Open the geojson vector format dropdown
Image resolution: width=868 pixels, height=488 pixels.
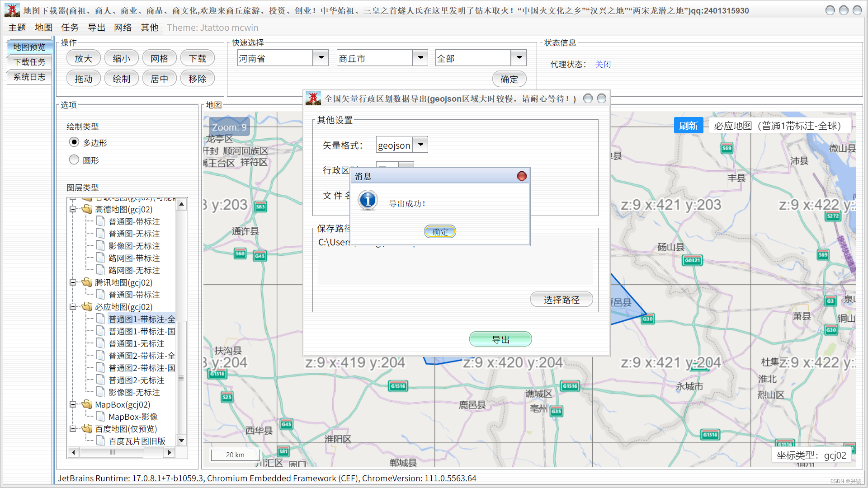click(x=420, y=145)
